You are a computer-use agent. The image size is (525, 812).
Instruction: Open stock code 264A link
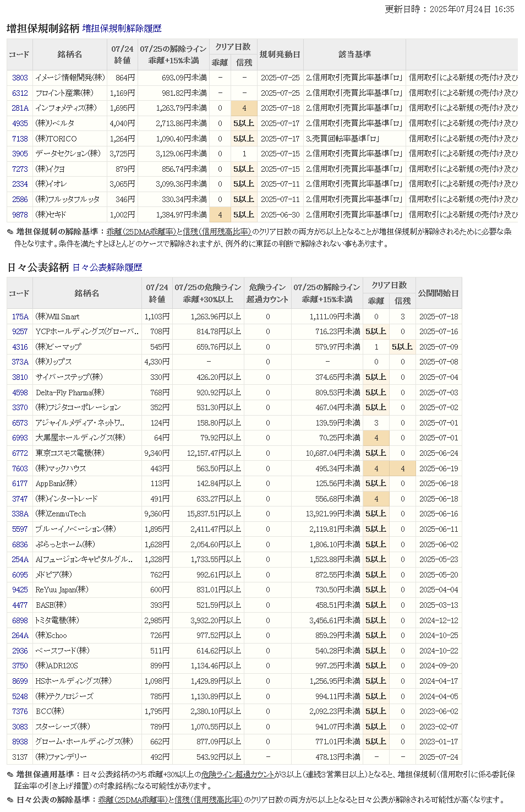pos(20,635)
